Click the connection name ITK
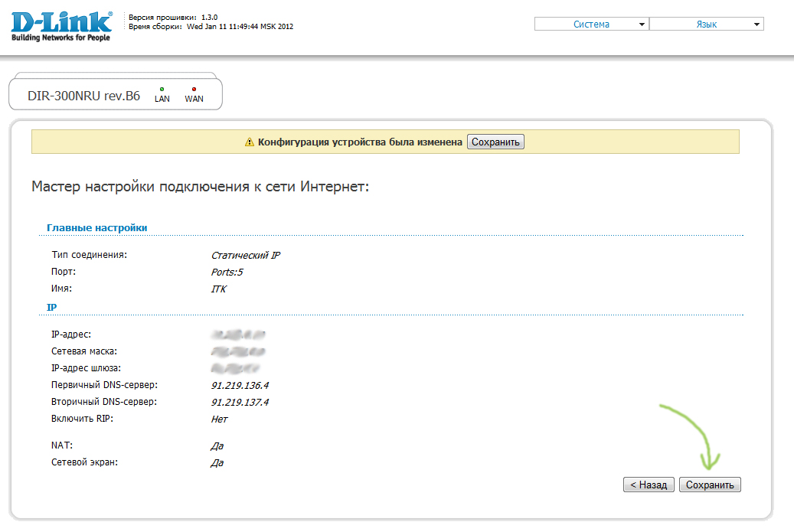The height and width of the screenshot is (532, 794). 218,289
